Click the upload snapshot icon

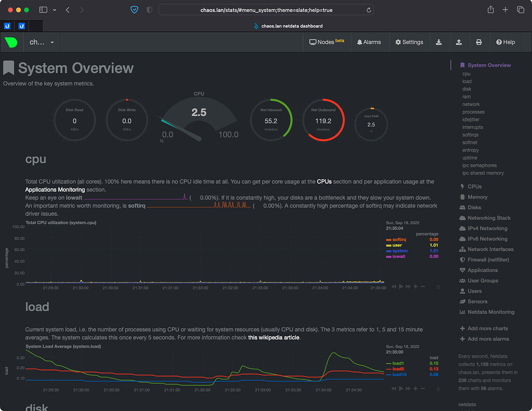click(459, 42)
